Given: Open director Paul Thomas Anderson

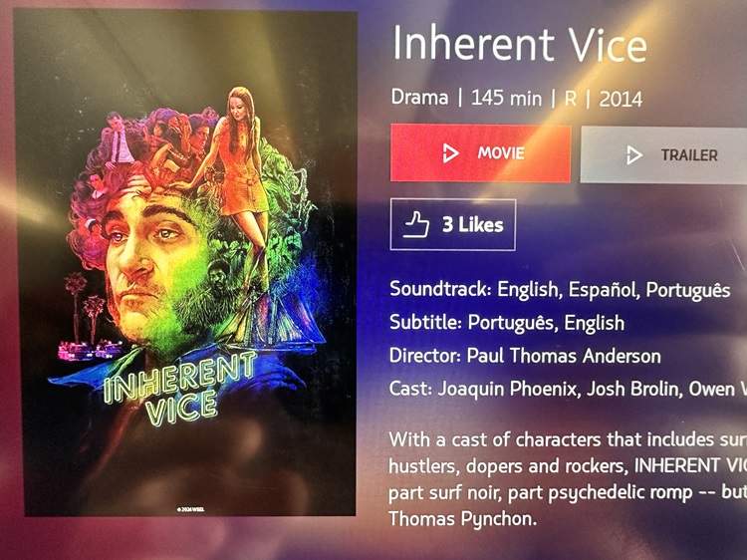Looking at the screenshot, I should [x=564, y=356].
